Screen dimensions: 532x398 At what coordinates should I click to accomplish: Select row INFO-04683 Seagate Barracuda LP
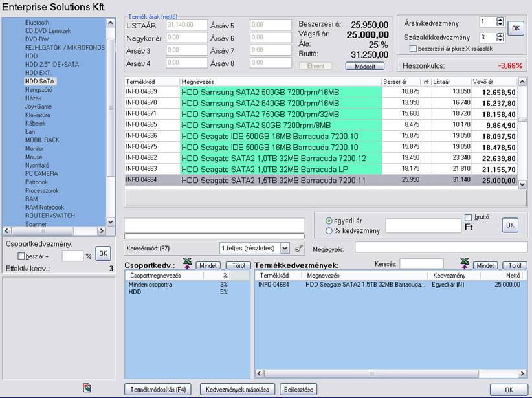pos(320,169)
